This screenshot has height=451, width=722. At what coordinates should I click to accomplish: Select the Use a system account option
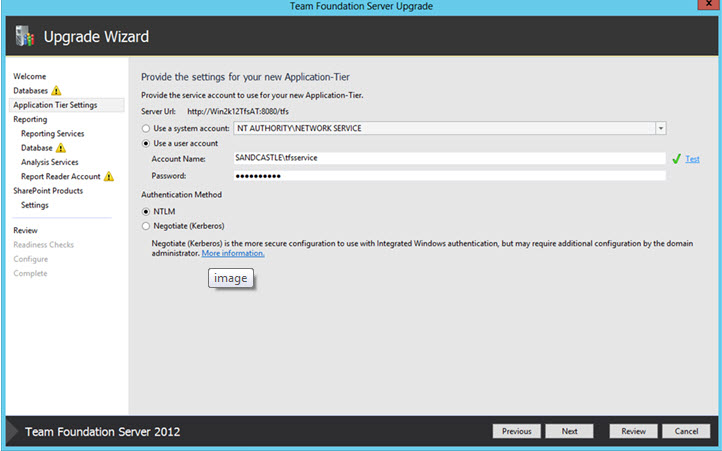point(146,129)
